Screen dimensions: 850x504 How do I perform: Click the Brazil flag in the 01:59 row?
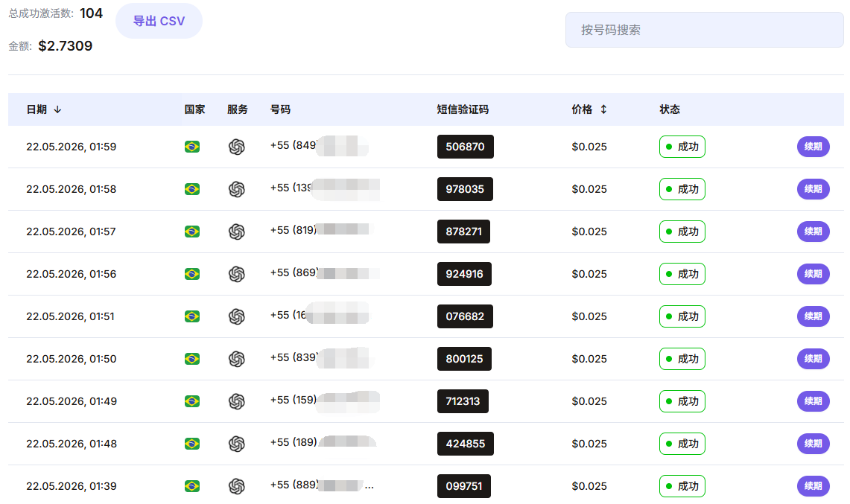click(192, 147)
